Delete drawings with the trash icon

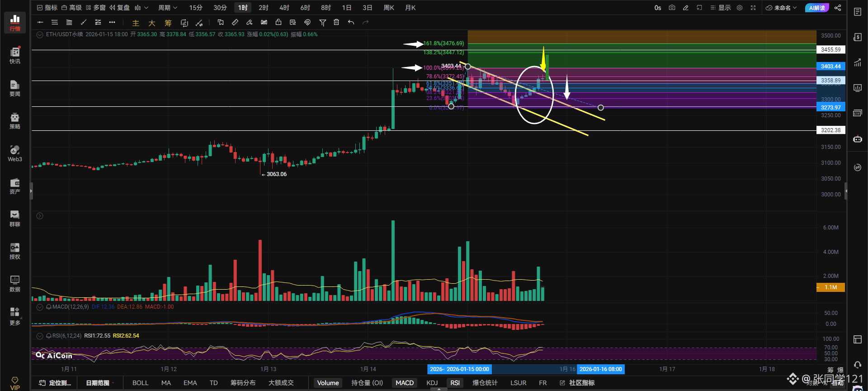click(336, 22)
